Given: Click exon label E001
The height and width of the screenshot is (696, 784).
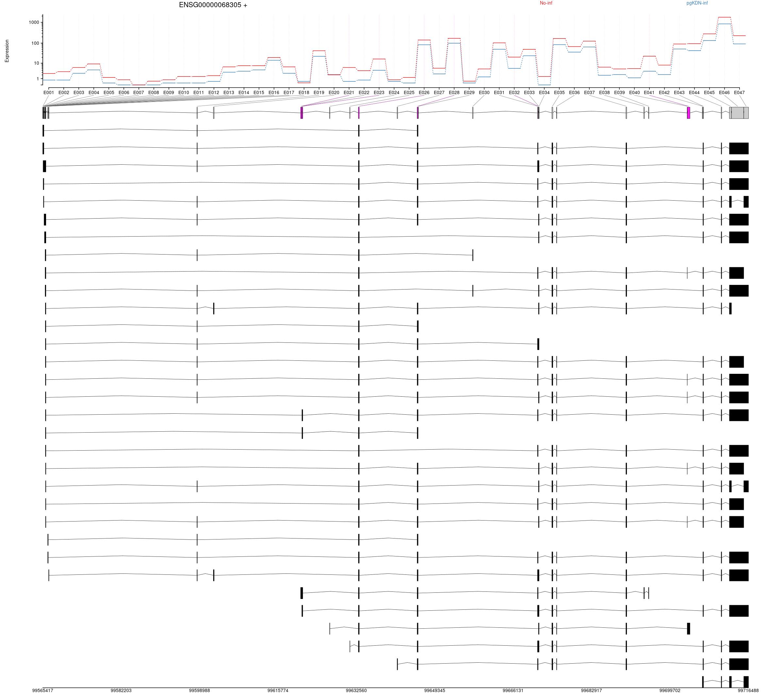Looking at the screenshot, I should [x=49, y=92].
